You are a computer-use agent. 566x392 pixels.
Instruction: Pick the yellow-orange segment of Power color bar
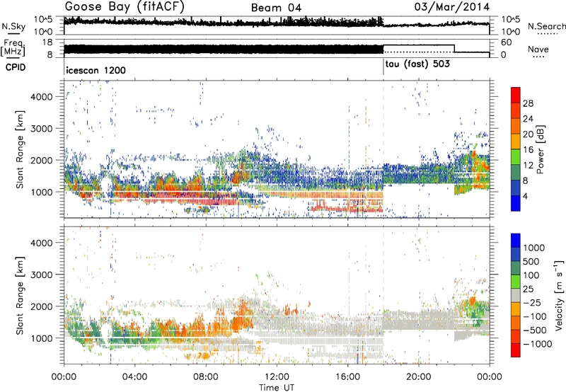tap(516, 142)
